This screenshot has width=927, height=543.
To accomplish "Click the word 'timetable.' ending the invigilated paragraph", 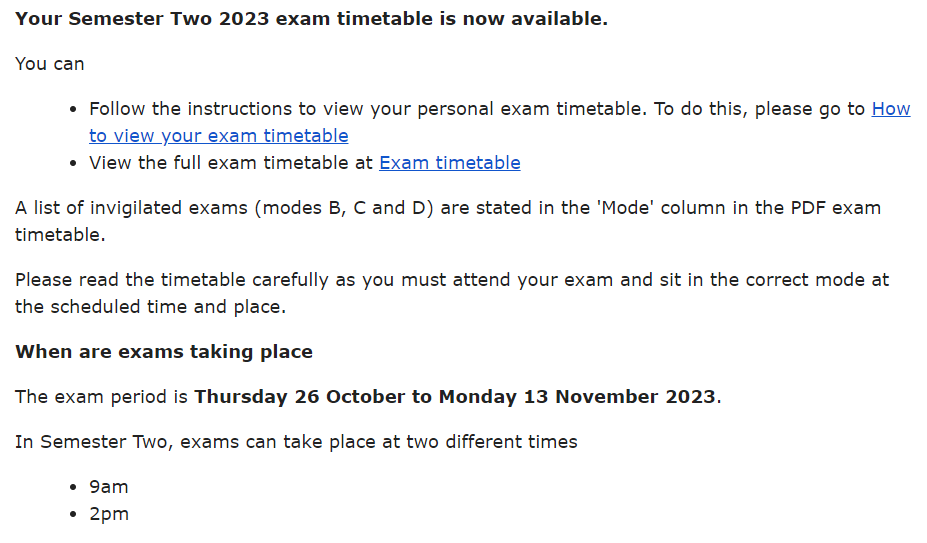I will 60,235.
